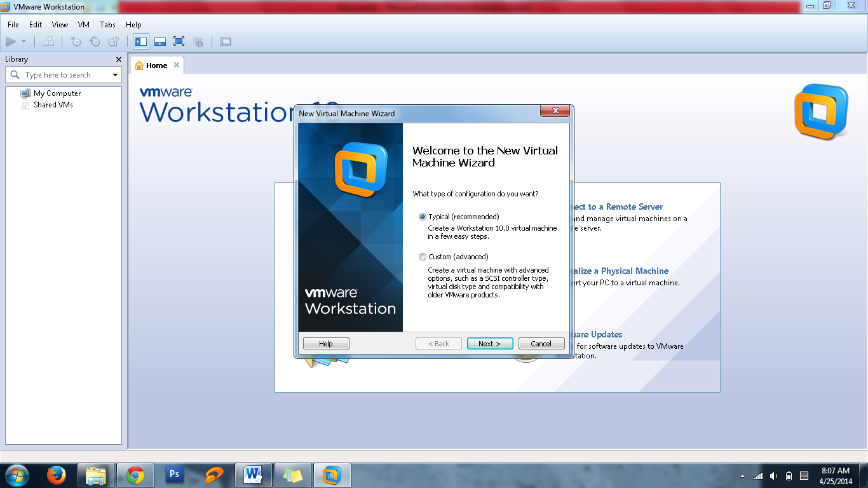The height and width of the screenshot is (488, 868).
Task: Launch Firefox from the taskbar
Action: [x=57, y=475]
